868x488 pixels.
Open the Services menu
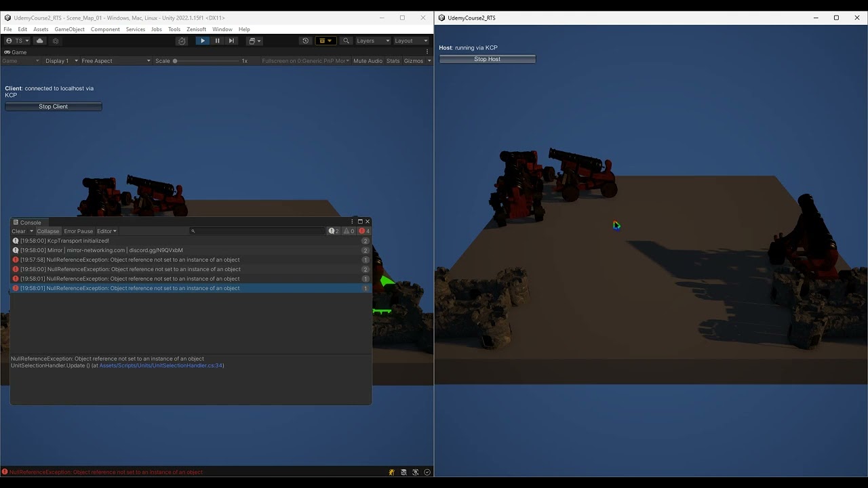tap(135, 29)
